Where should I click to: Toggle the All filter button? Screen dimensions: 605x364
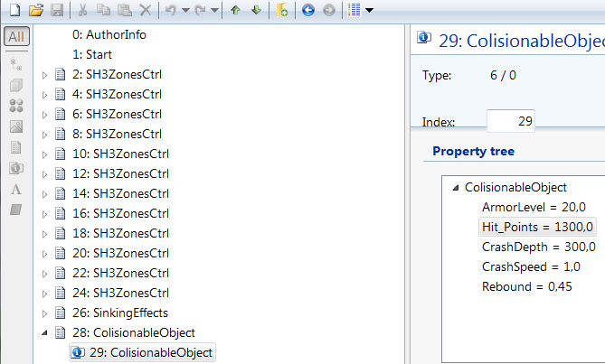click(x=16, y=37)
